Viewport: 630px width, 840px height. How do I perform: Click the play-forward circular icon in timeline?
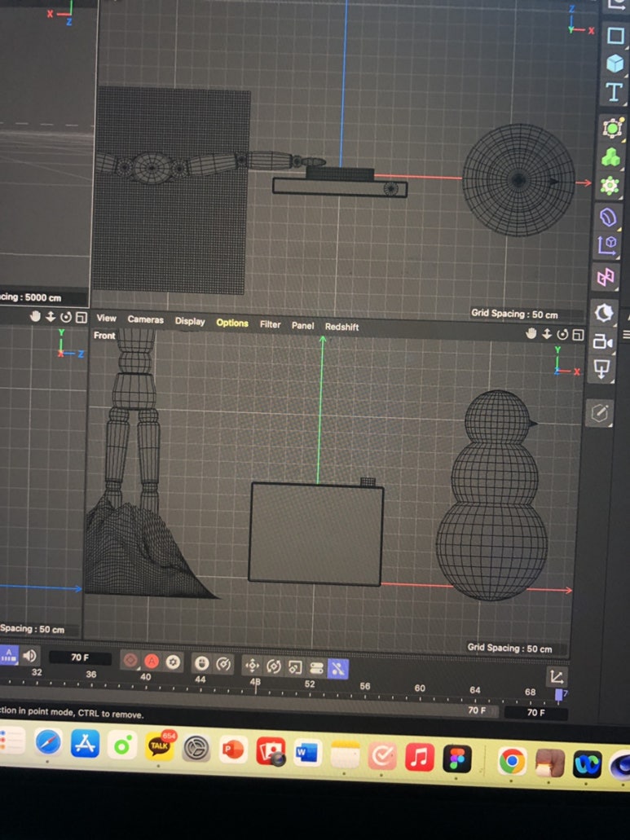(x=223, y=664)
